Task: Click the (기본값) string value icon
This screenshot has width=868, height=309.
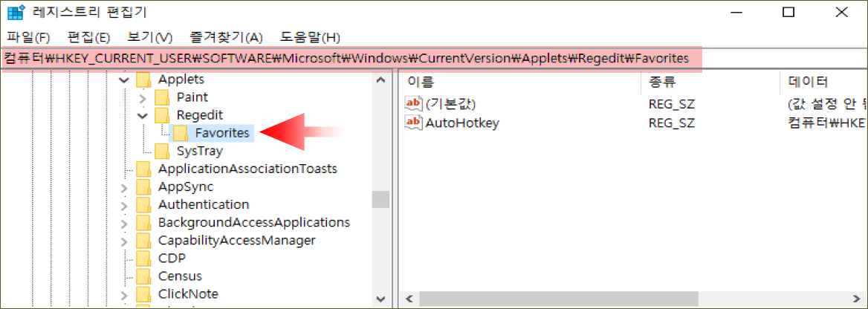Action: tap(413, 103)
